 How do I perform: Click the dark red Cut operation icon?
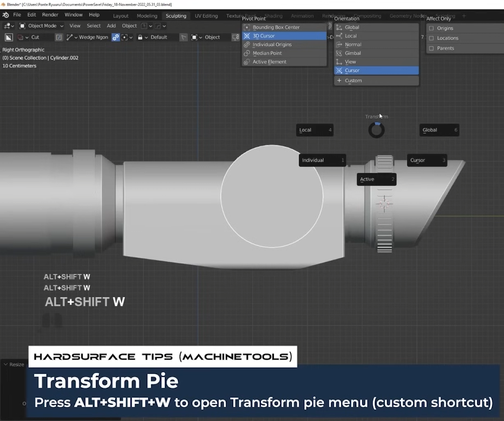(21, 37)
